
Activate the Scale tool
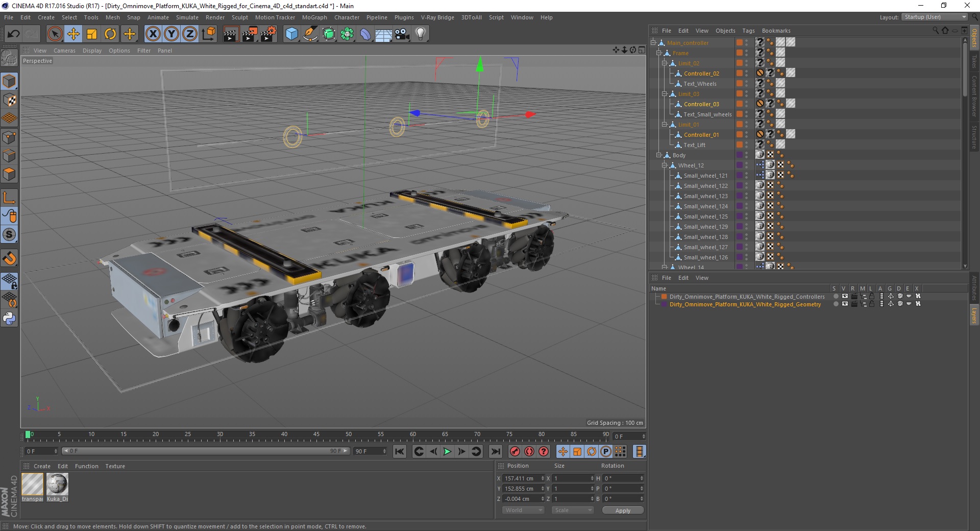click(x=92, y=34)
